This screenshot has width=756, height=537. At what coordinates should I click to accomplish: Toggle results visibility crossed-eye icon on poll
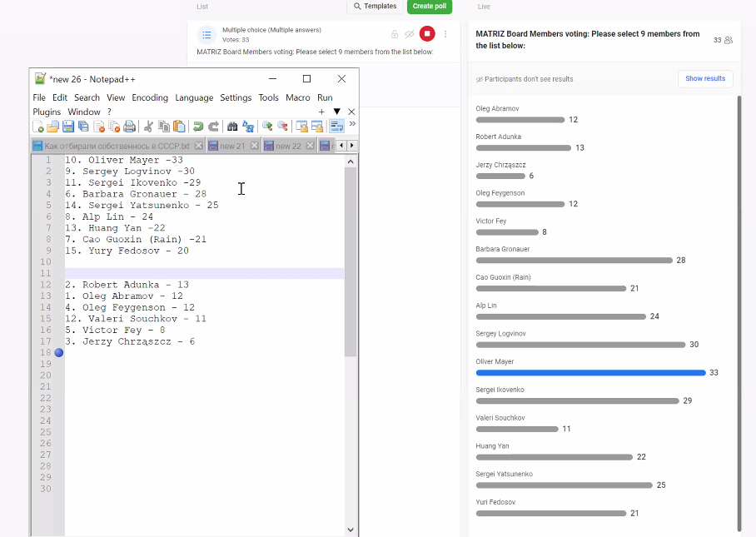[x=409, y=34]
